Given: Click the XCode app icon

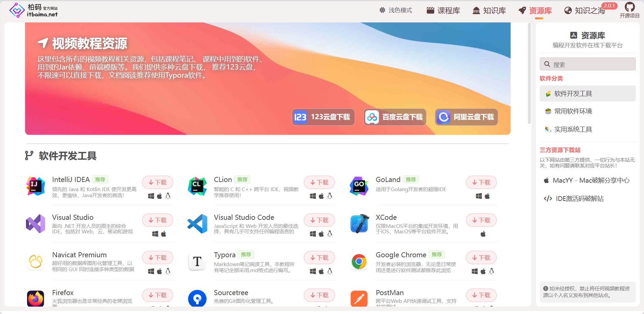Looking at the screenshot, I should 359,224.
